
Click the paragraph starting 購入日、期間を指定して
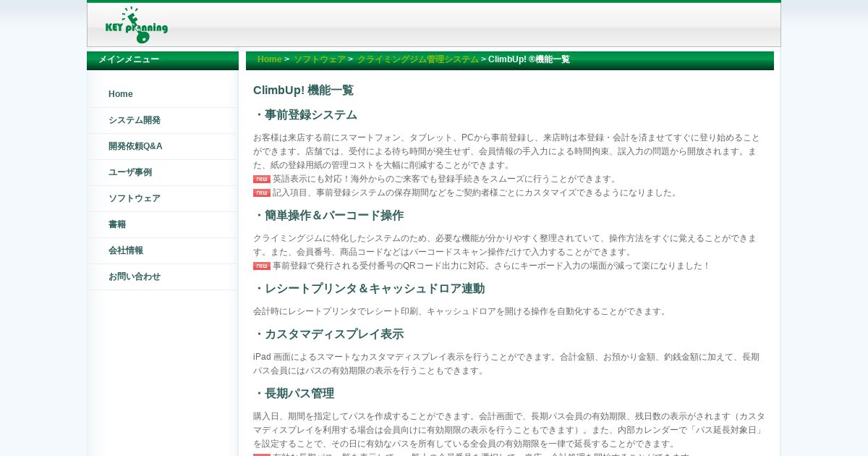tap(509, 430)
